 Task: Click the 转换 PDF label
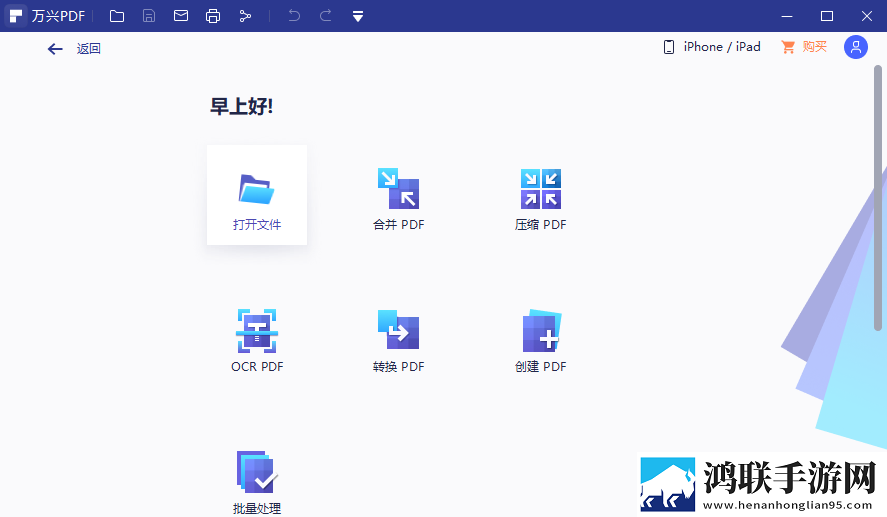pyautogui.click(x=398, y=367)
